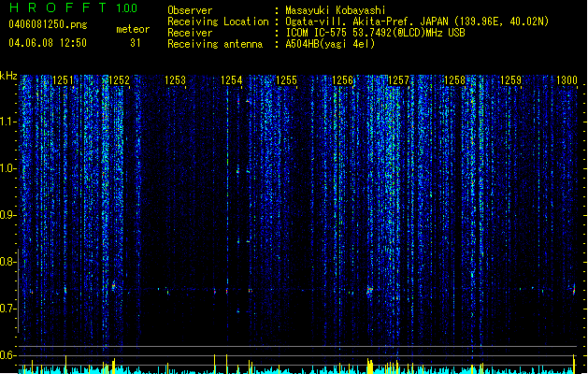The image size is (588, 374).
Task: Click the 1251 time marker
Action: pos(63,80)
